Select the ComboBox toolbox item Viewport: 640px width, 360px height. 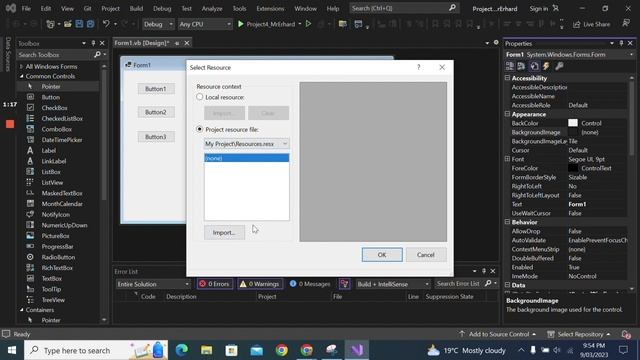tap(58, 129)
